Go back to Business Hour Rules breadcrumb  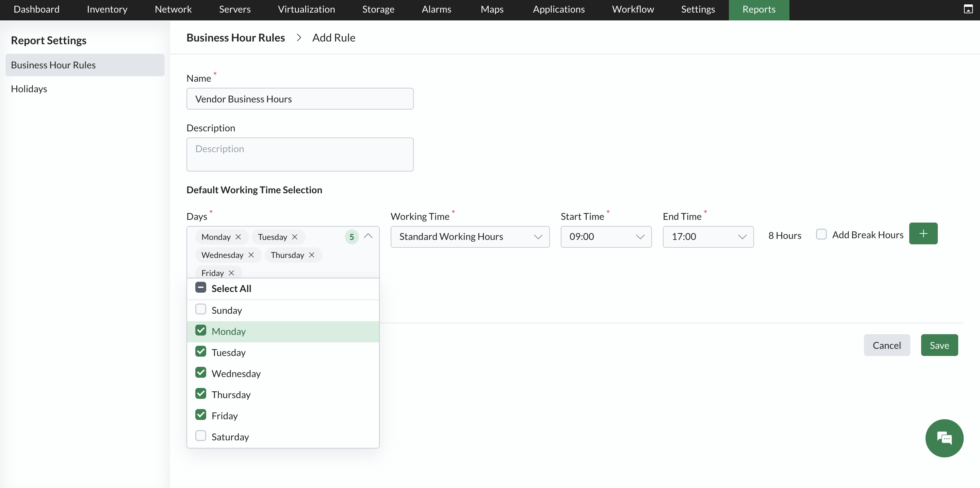(x=235, y=38)
